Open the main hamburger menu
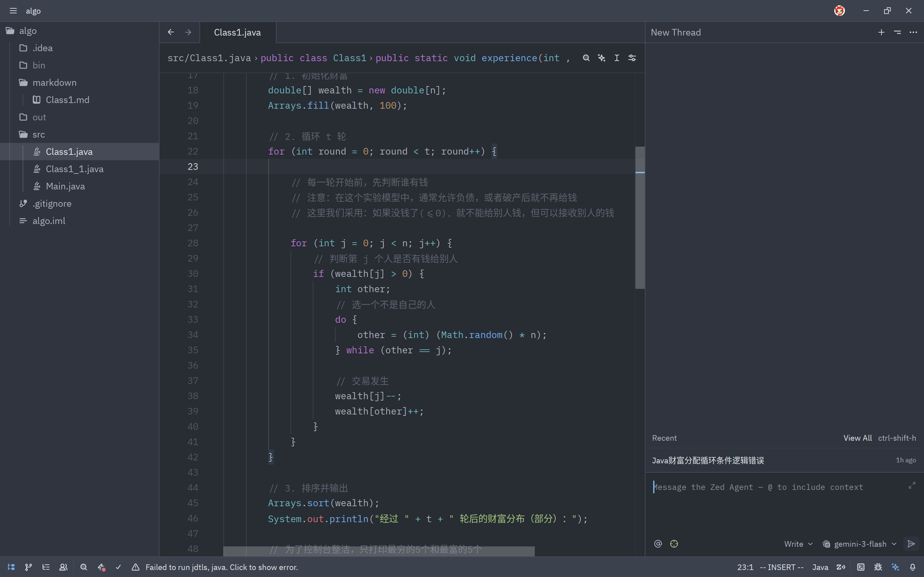The height and width of the screenshot is (577, 924). tap(13, 11)
